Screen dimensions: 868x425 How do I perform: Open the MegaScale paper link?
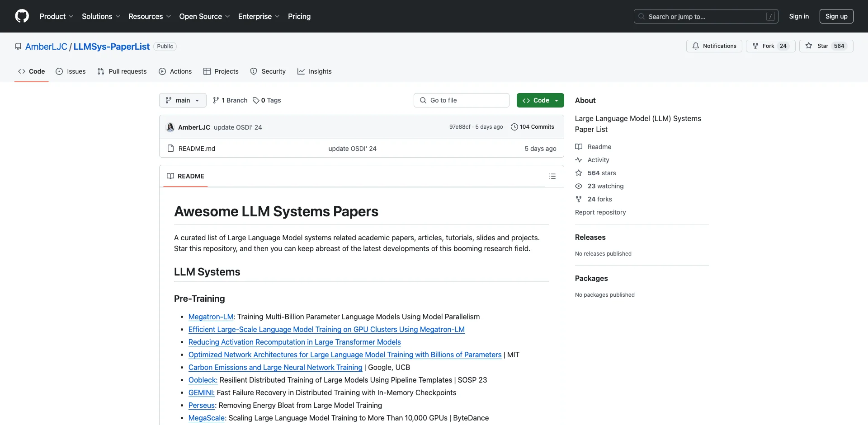click(x=207, y=418)
